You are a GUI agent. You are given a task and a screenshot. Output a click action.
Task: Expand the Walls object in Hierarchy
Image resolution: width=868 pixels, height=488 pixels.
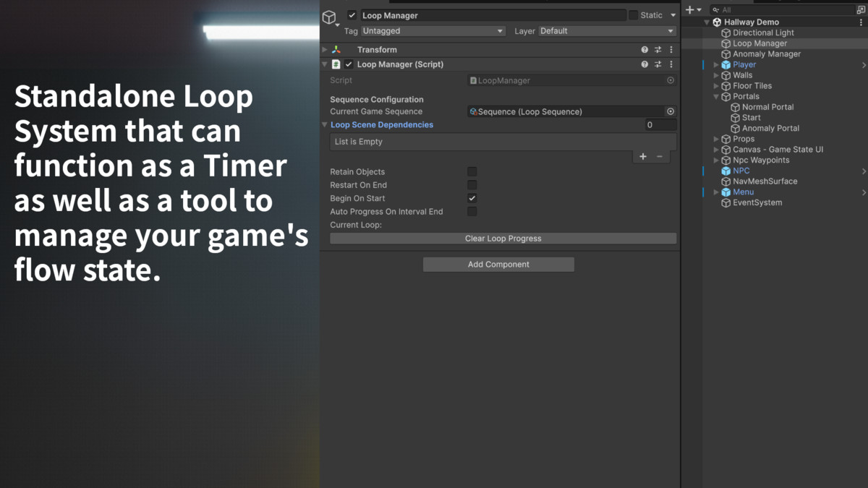[717, 75]
